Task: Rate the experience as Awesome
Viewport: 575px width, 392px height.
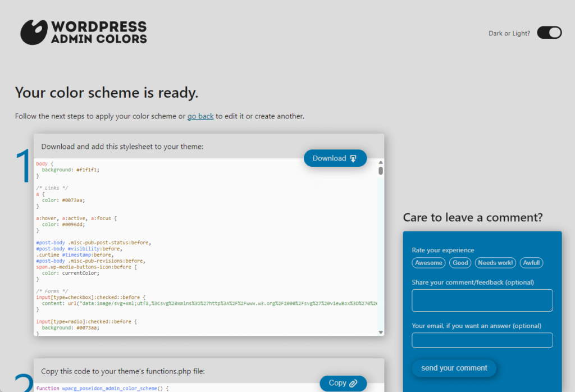Action: pos(428,263)
